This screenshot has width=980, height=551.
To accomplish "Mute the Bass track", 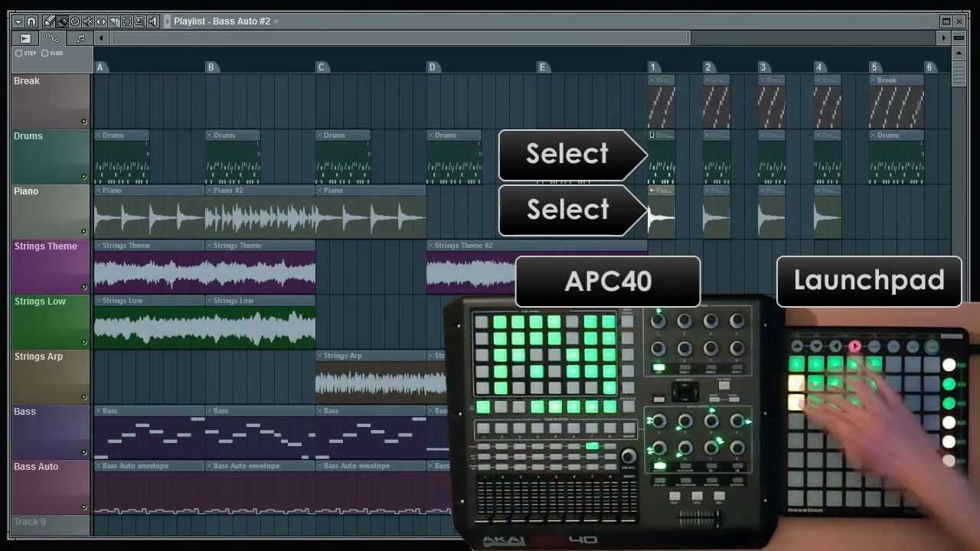I will [x=83, y=452].
